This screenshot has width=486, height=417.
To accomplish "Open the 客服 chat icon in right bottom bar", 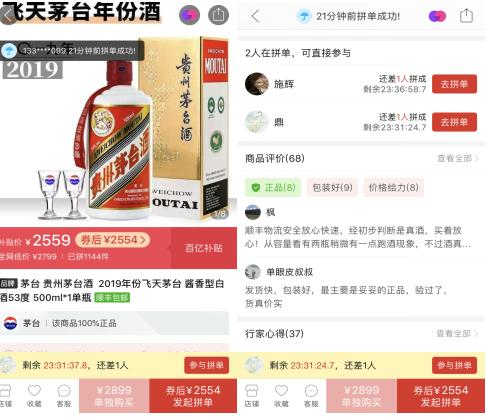I will coord(311,396).
